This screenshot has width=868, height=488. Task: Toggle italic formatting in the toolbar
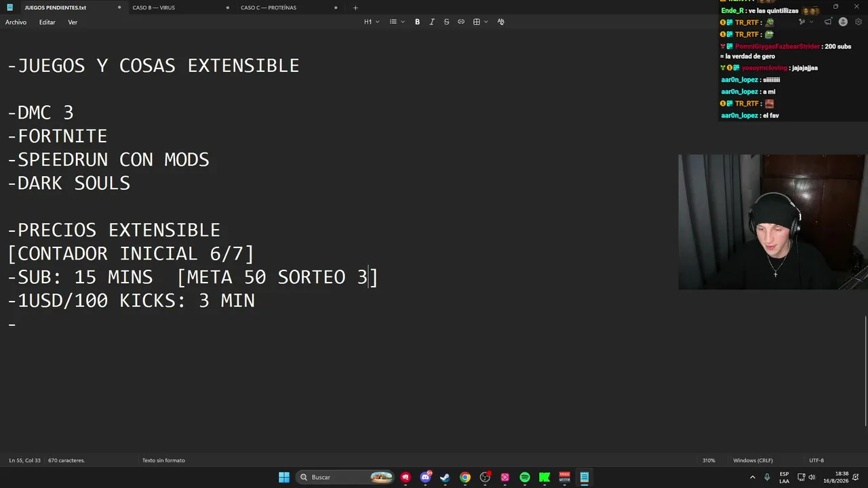coord(432,22)
